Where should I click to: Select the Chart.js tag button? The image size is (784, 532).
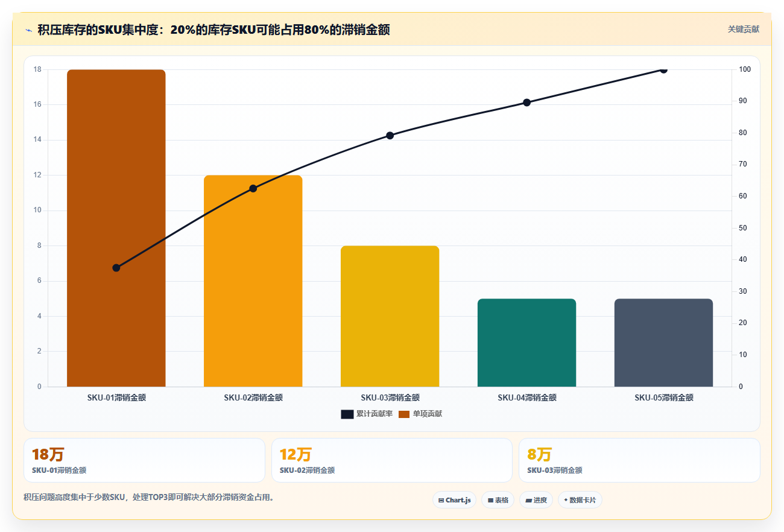point(455,500)
